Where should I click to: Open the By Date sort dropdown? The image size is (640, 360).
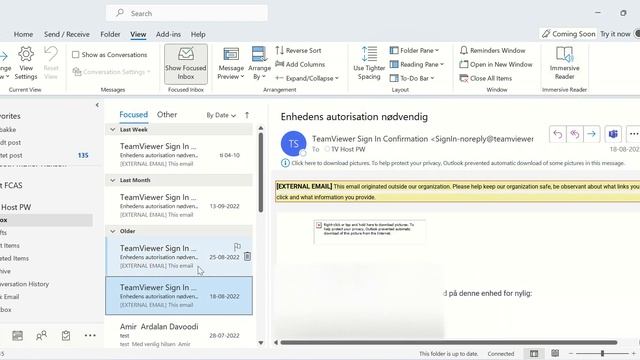coord(221,115)
